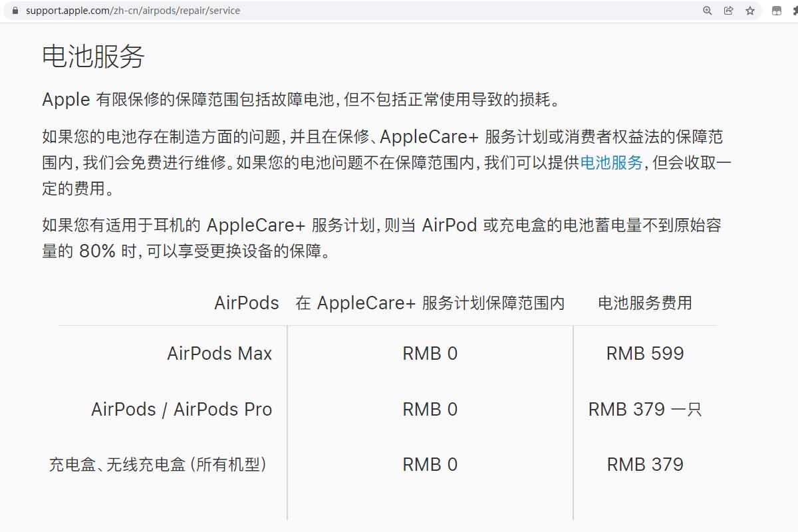Viewport: 798px width, 532px height.
Task: Click the 电池服务费用 column header
Action: (644, 303)
